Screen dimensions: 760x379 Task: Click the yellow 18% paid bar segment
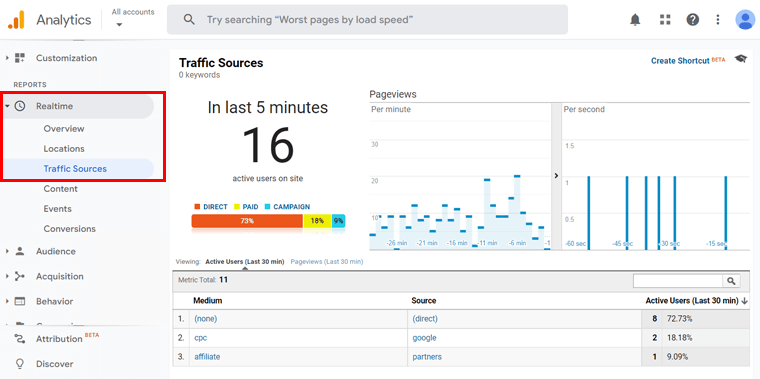coord(317,221)
